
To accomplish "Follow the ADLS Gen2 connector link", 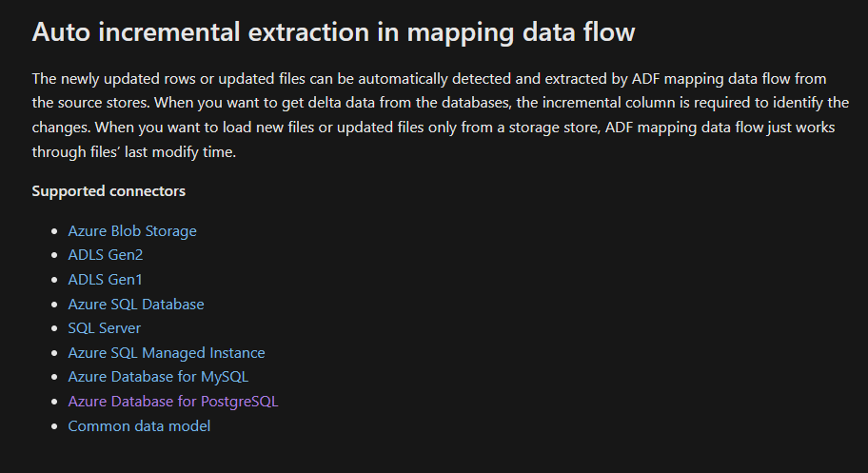I will click(106, 255).
